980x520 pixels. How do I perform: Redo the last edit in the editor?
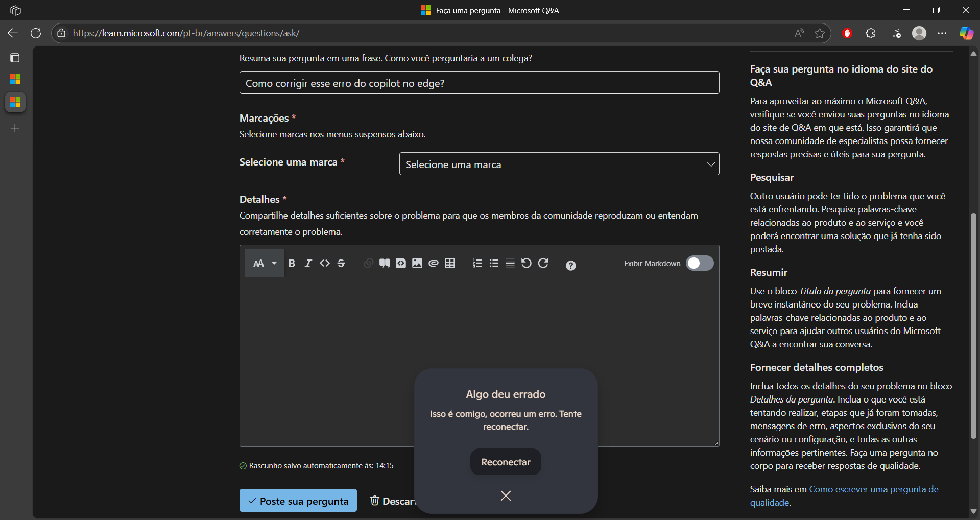tap(543, 263)
